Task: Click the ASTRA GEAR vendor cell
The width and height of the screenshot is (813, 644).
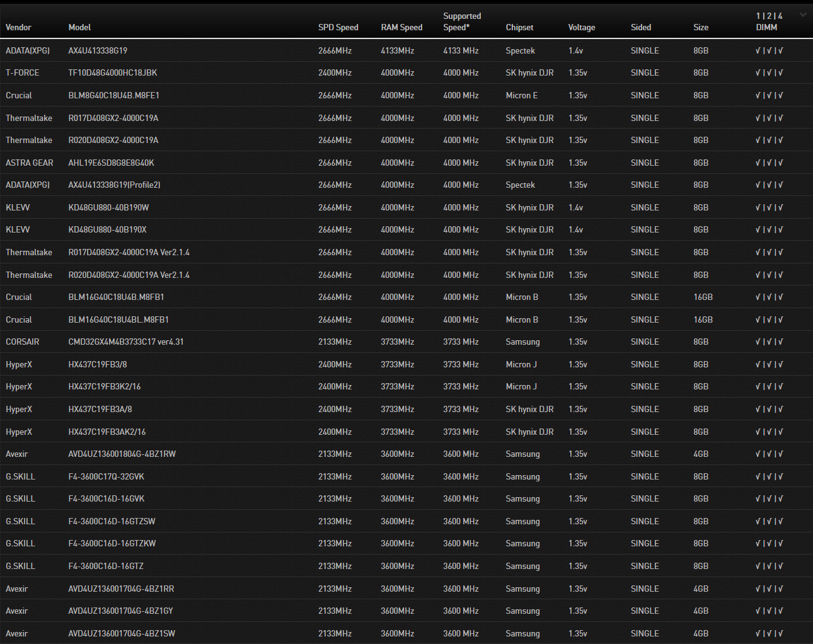Action: (30, 163)
